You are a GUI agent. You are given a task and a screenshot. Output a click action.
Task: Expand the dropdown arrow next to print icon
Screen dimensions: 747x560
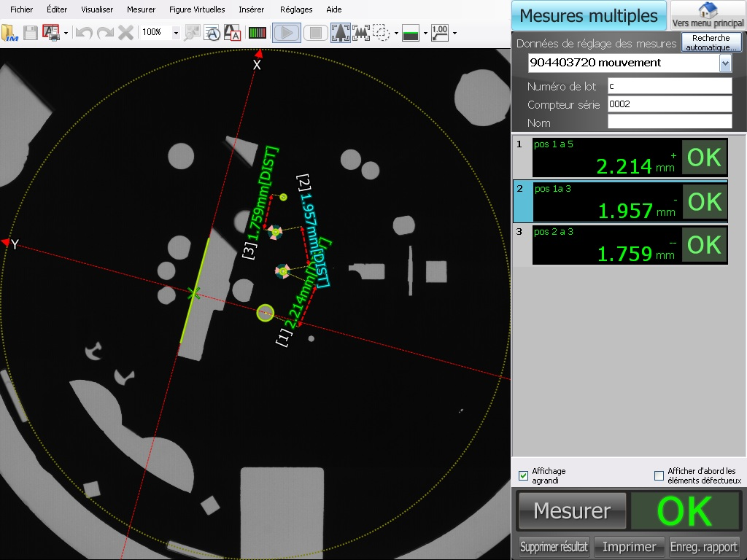[66, 33]
